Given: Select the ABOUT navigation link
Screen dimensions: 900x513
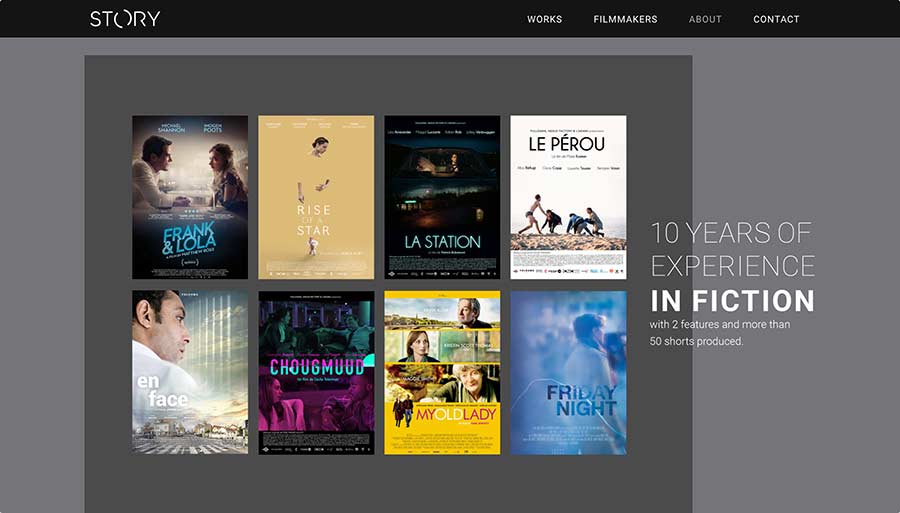Looking at the screenshot, I should (x=705, y=19).
